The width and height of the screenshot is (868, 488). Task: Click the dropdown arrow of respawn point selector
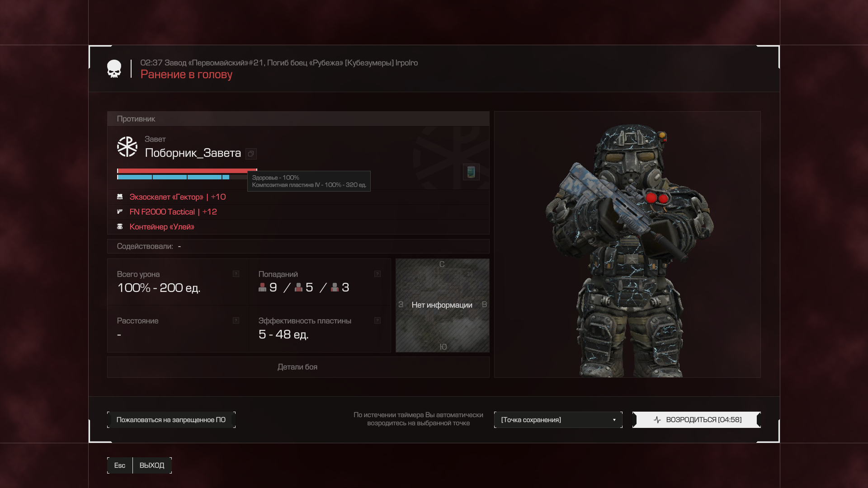(614, 420)
